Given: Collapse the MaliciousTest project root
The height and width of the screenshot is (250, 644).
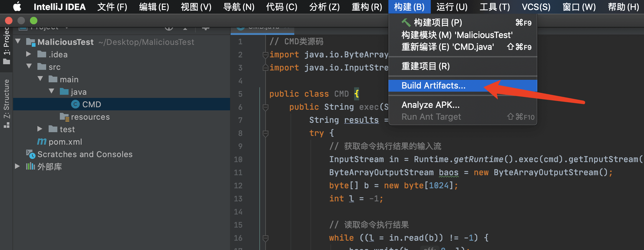Looking at the screenshot, I should (18, 41).
